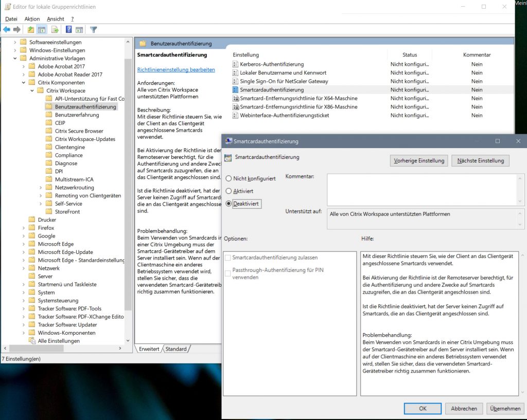Select the Kerberos-Authentifizierung policy icon

[x=236, y=64]
